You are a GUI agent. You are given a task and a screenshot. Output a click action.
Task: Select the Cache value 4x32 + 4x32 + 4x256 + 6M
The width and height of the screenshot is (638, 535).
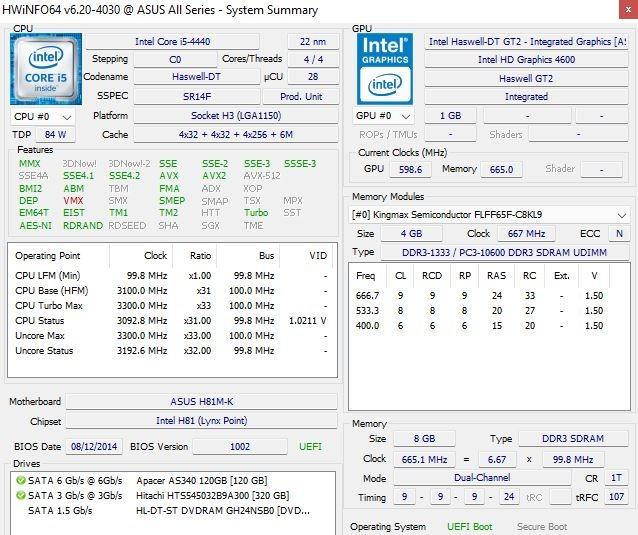point(236,135)
